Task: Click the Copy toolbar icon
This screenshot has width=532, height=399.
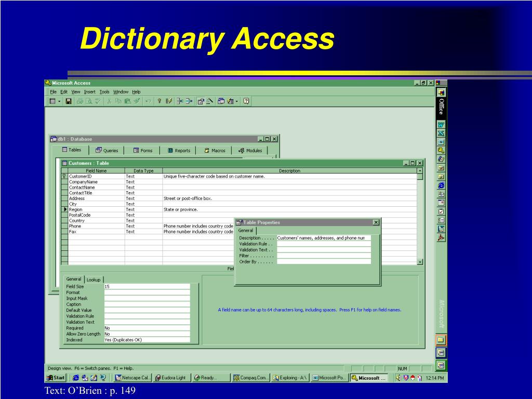Action: tap(118, 101)
